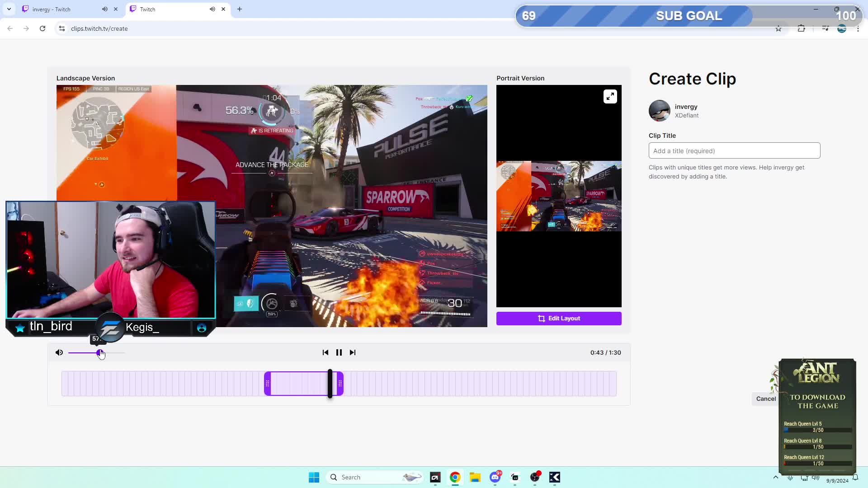Reload the clips page
868x488 pixels.
(x=42, y=28)
